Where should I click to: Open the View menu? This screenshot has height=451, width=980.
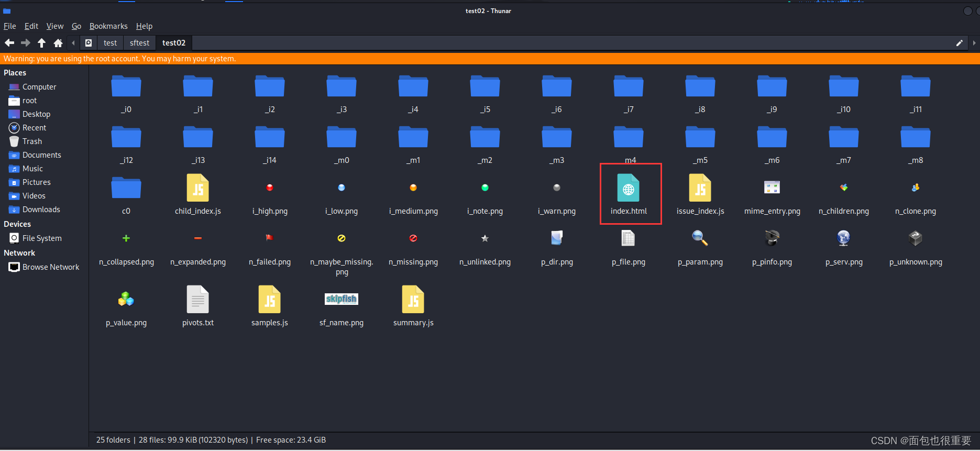54,26
